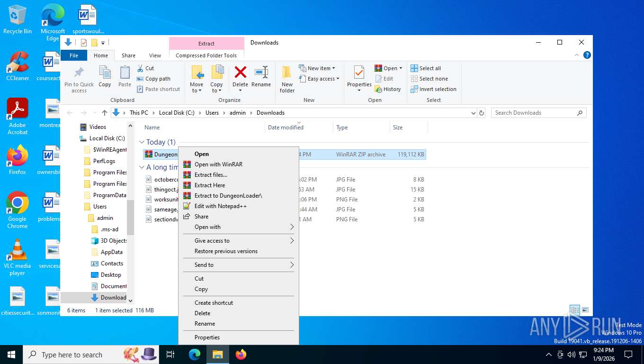
Task: Select the 3D Objects tree item
Action: (x=109, y=241)
